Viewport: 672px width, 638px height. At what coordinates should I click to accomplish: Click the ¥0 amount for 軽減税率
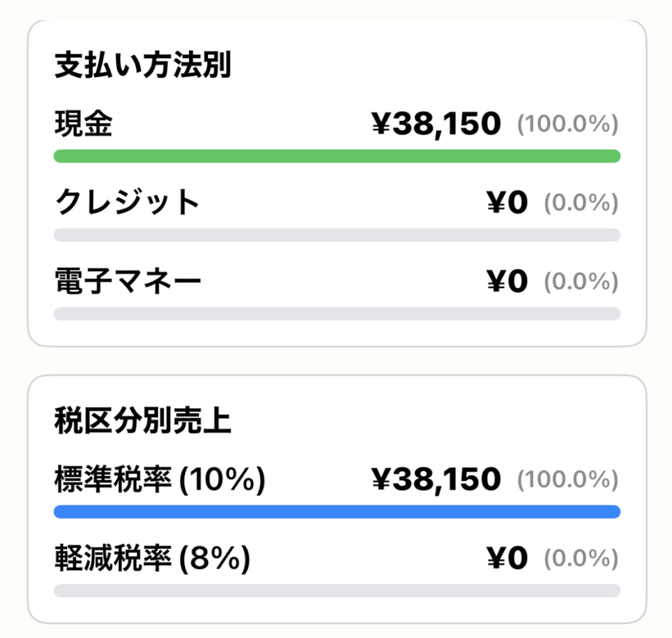tap(509, 557)
